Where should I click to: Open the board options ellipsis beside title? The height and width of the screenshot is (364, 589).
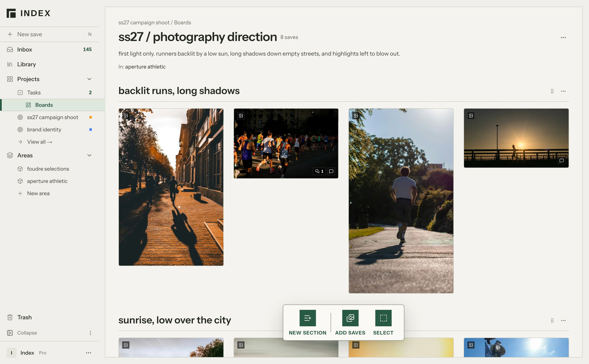pyautogui.click(x=563, y=38)
